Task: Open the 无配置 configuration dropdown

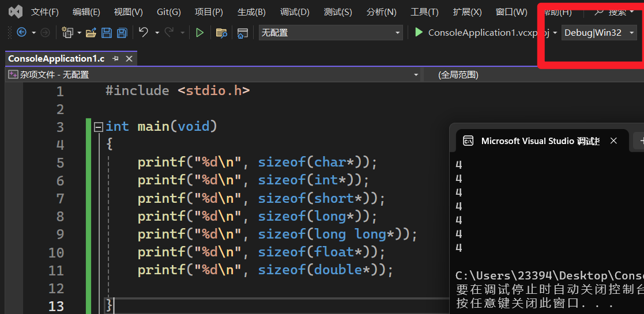Action: (330, 33)
